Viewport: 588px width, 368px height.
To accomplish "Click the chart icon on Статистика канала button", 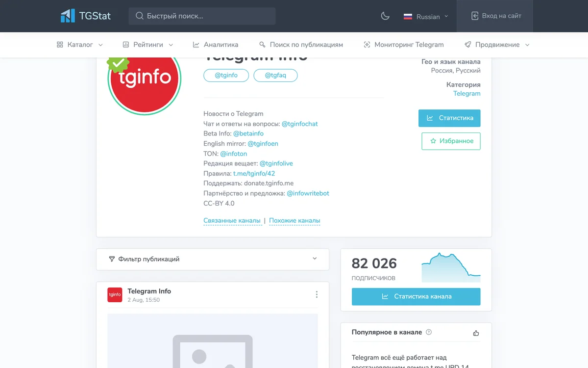I will point(385,296).
